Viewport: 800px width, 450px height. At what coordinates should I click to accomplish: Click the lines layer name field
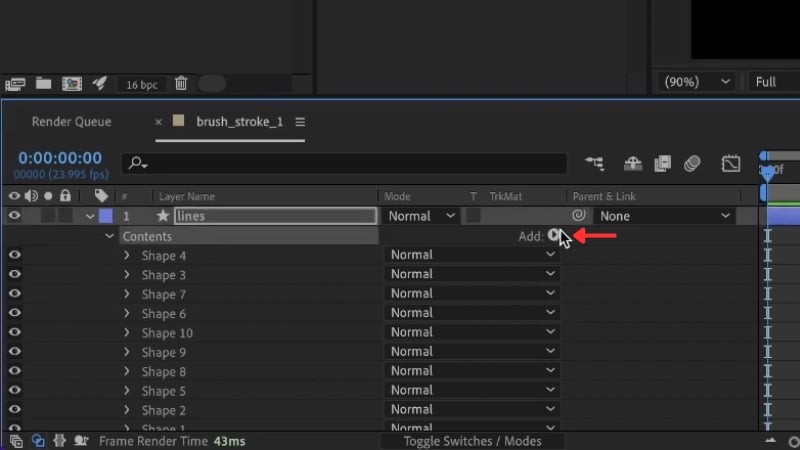pyautogui.click(x=276, y=216)
